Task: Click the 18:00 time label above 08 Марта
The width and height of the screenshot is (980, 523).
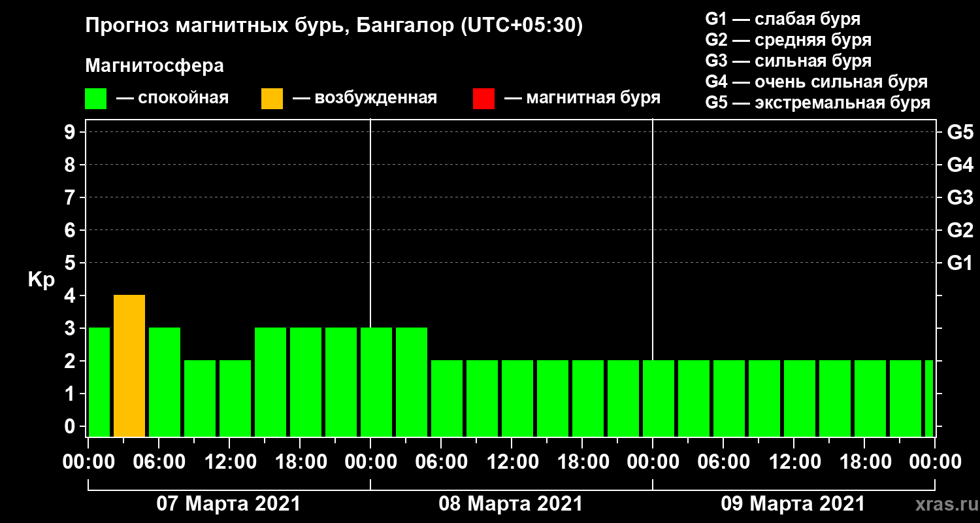Action: [x=583, y=462]
